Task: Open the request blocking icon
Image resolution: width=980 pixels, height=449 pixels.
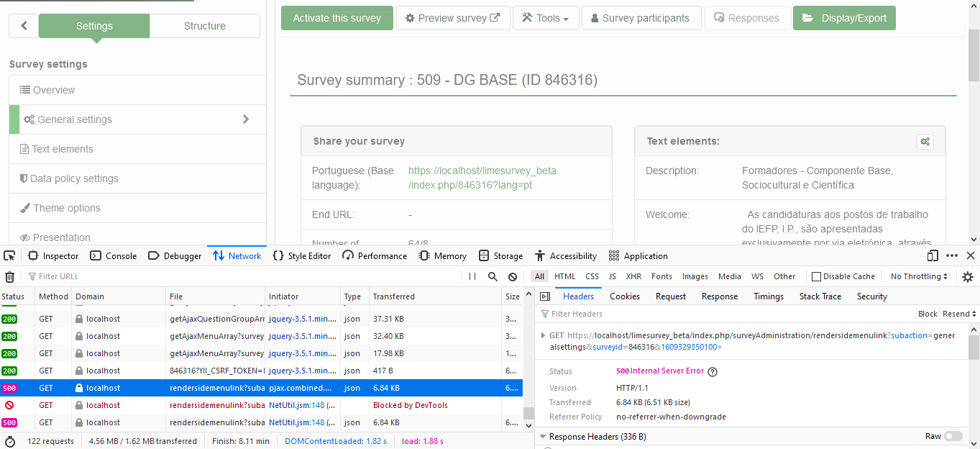Action: click(x=513, y=276)
